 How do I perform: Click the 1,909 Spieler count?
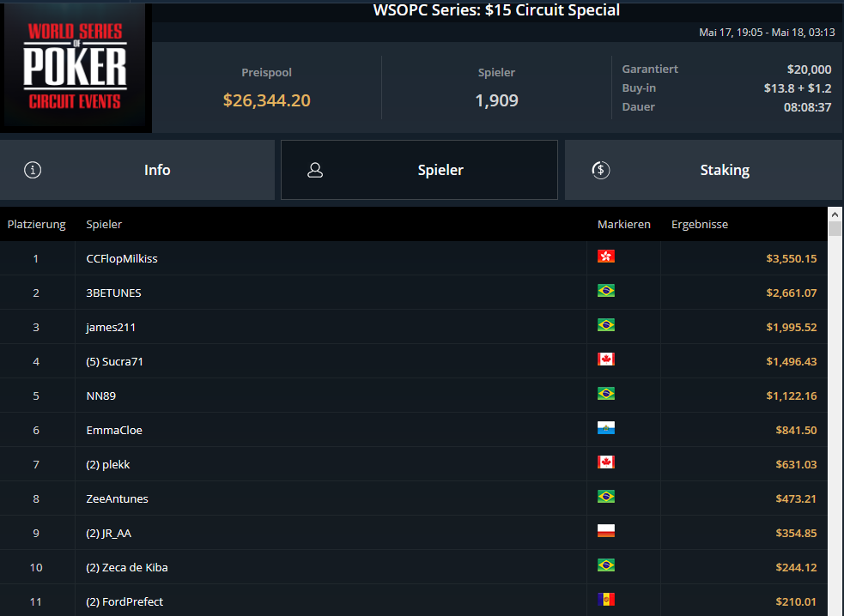pyautogui.click(x=497, y=100)
